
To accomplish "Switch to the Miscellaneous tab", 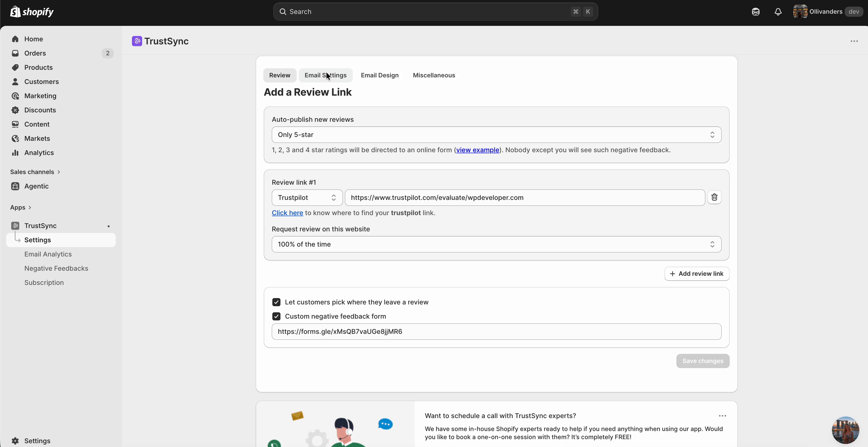I will click(434, 75).
